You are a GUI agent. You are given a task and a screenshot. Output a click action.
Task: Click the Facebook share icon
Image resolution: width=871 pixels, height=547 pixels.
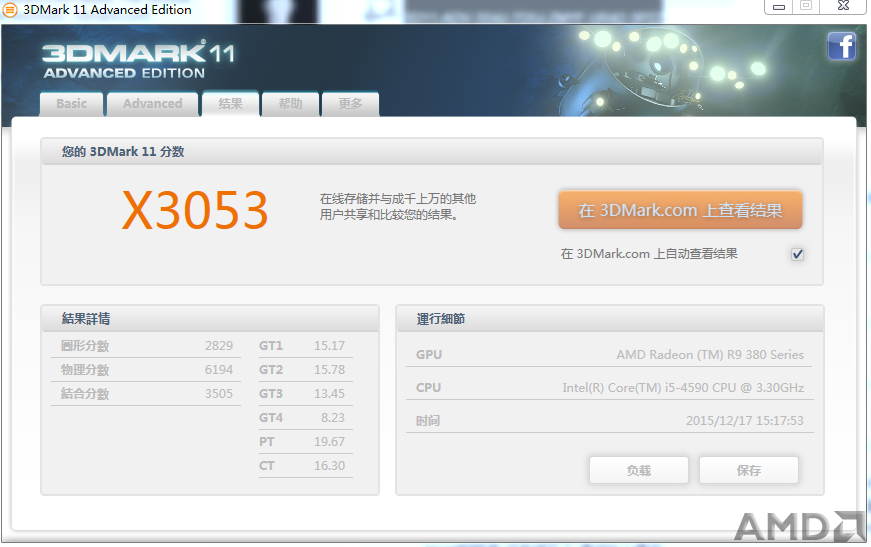(x=841, y=46)
